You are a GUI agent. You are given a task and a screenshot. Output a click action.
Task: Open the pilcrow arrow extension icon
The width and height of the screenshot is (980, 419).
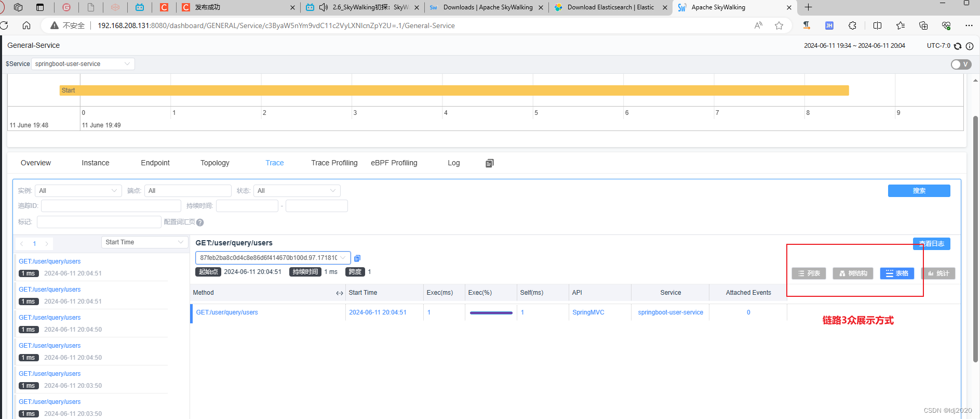(x=807, y=25)
